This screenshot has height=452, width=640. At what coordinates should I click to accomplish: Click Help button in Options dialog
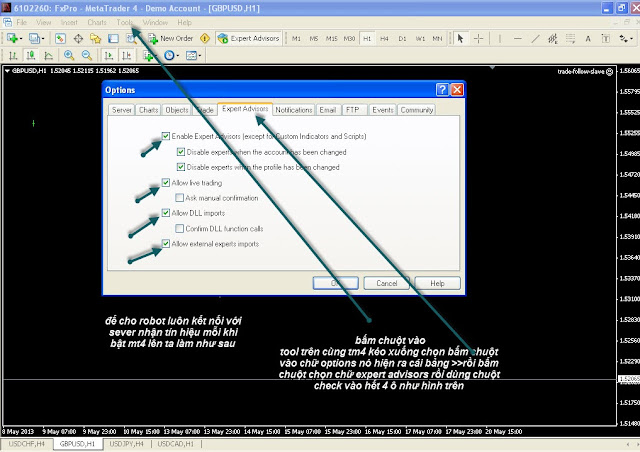(437, 283)
